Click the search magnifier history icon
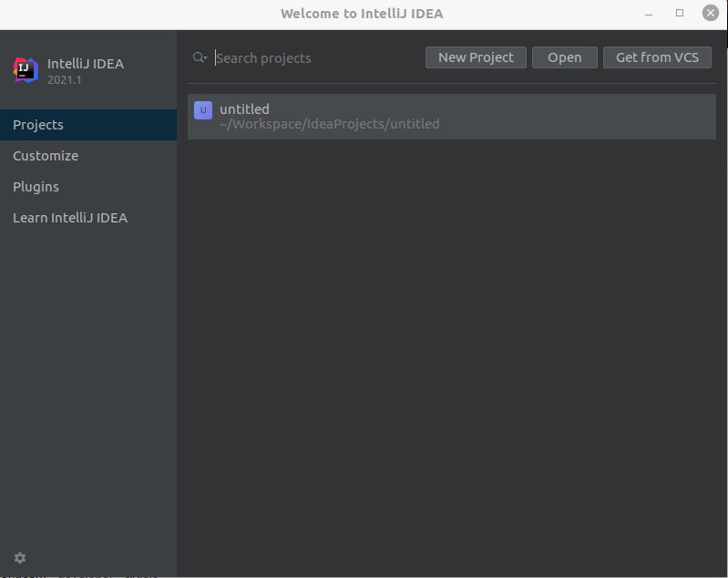This screenshot has height=578, width=728. pyautogui.click(x=200, y=57)
